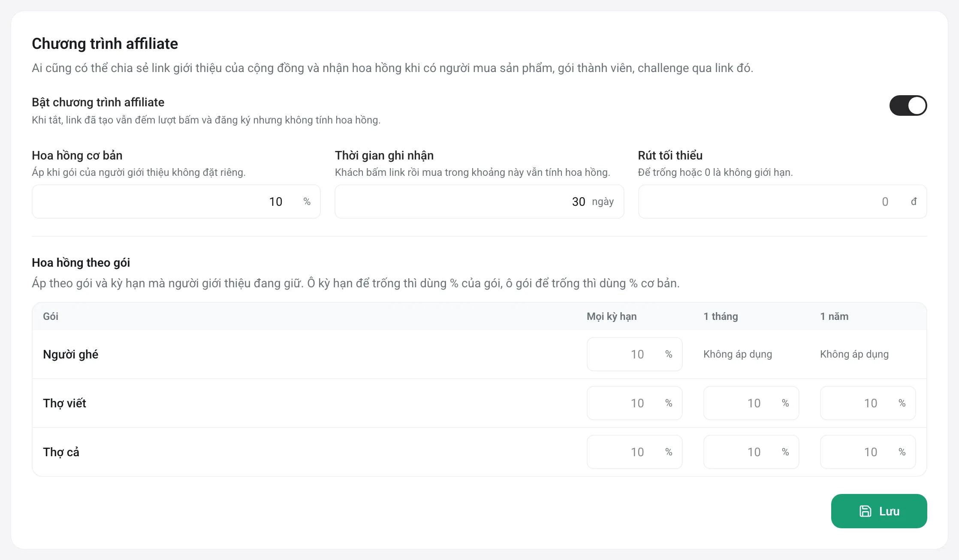The image size is (959, 560).
Task: Click the Hoa hồng cơ bản percentage field
Action: click(x=176, y=202)
